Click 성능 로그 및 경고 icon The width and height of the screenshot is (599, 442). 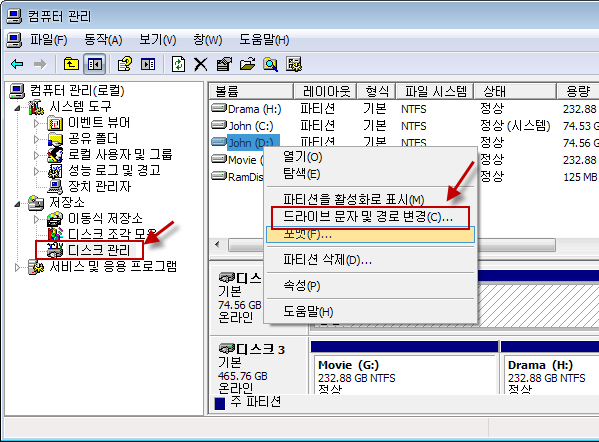pos(55,171)
